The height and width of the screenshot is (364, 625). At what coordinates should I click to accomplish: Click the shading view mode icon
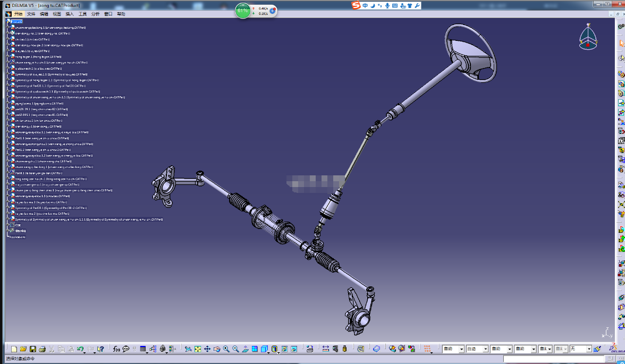coord(274,349)
